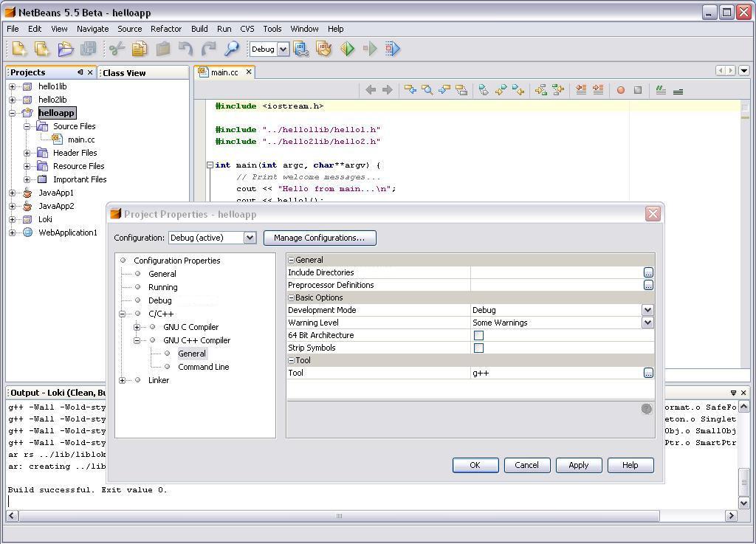Click the editor shift line right icon
756x544 pixels.
pos(598,89)
